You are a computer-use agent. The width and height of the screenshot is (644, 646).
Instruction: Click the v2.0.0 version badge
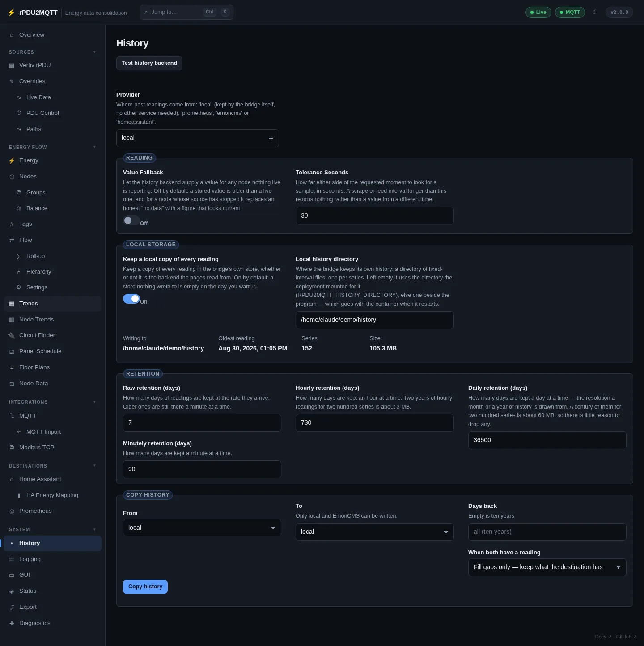point(619,12)
